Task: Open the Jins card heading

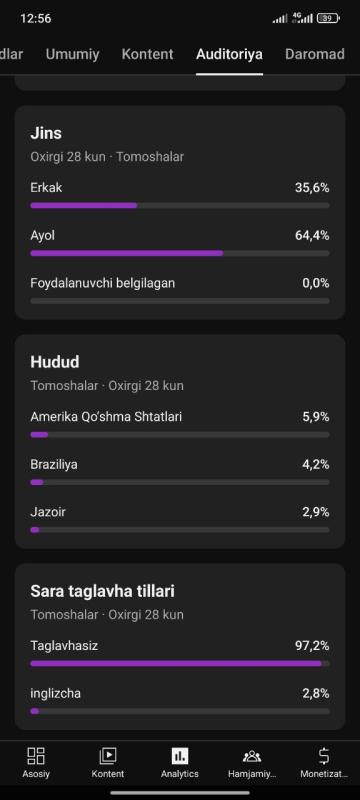Action: [46, 133]
